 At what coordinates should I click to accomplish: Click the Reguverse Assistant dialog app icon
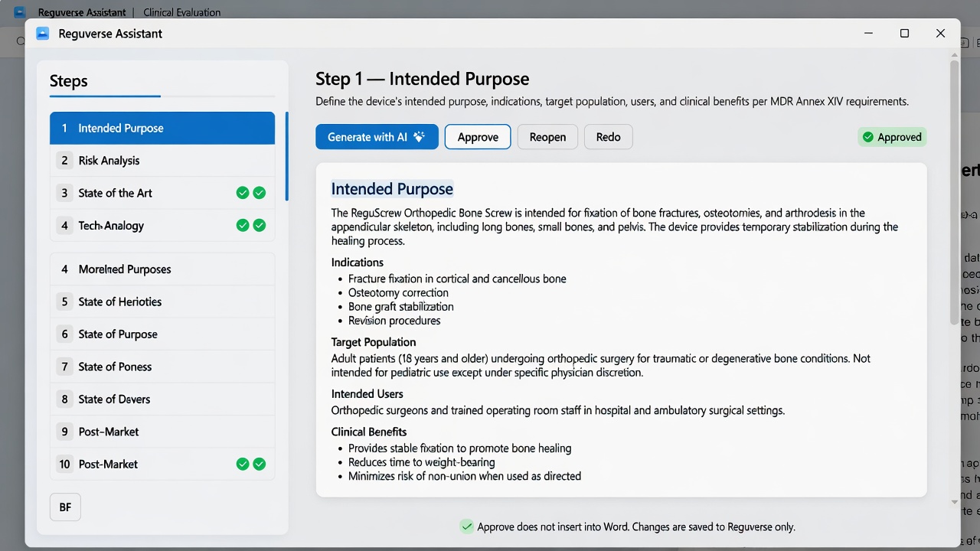[x=42, y=34]
